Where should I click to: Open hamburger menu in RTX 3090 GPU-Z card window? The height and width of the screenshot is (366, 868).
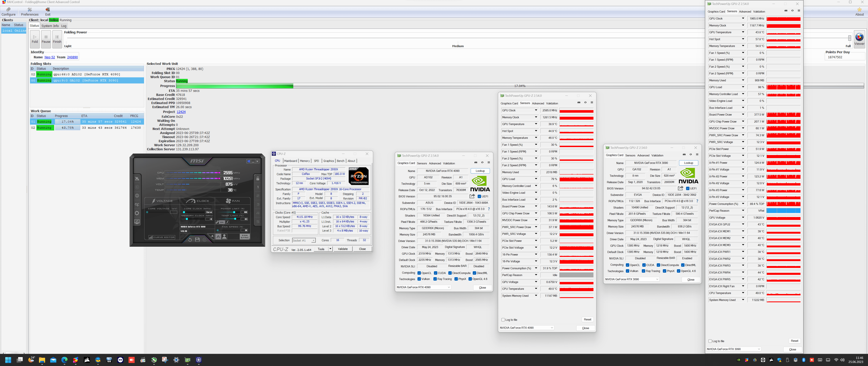point(697,155)
